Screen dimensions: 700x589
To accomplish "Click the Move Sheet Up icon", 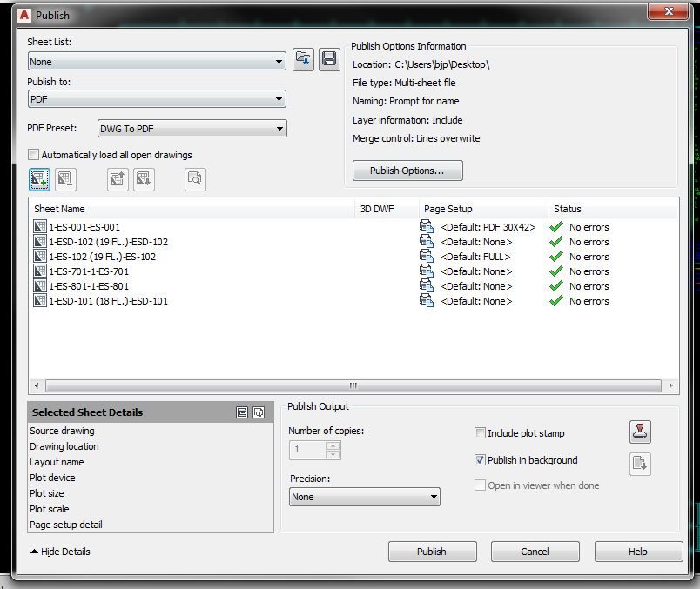I will [x=118, y=179].
